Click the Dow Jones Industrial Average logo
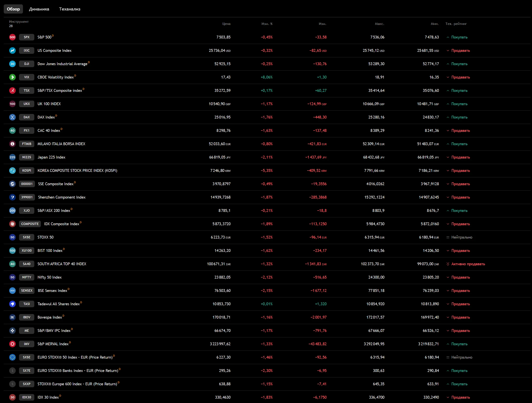Screen dimensions: 532x403 pyautogui.click(x=12, y=64)
